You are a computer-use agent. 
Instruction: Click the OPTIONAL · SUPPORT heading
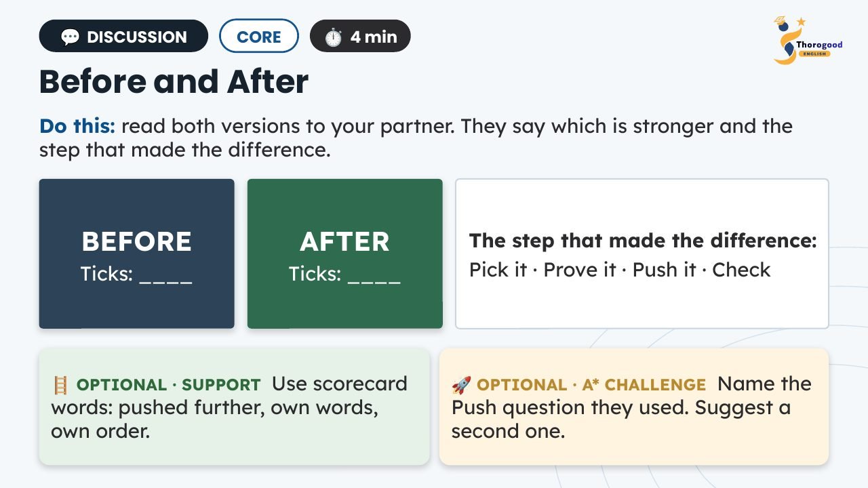168,385
